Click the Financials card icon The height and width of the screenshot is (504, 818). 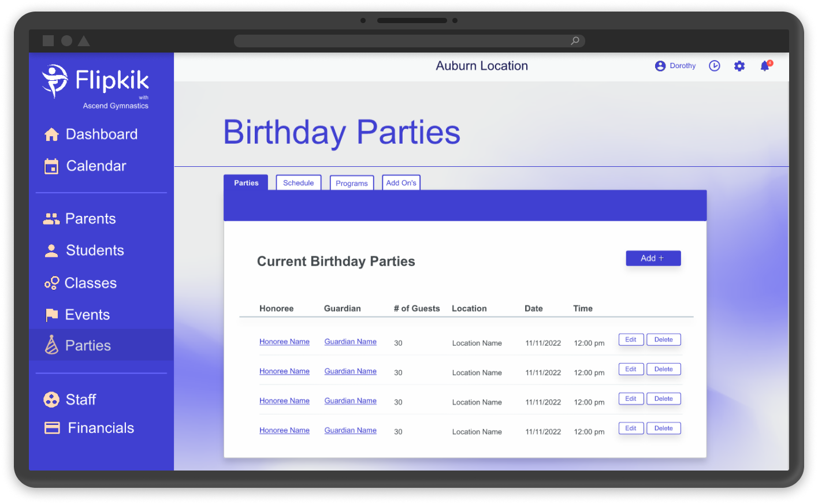(x=52, y=428)
